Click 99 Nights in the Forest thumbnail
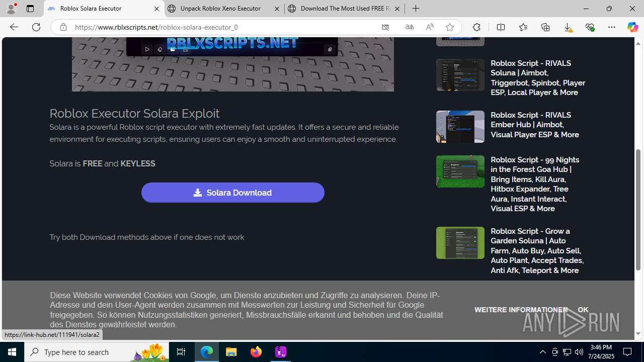The height and width of the screenshot is (362, 644). tap(460, 171)
